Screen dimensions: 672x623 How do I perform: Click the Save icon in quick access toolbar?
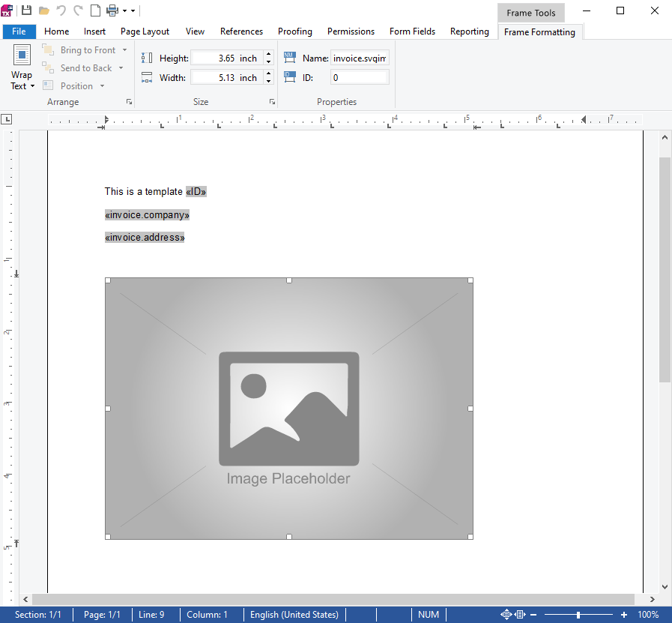(x=26, y=10)
